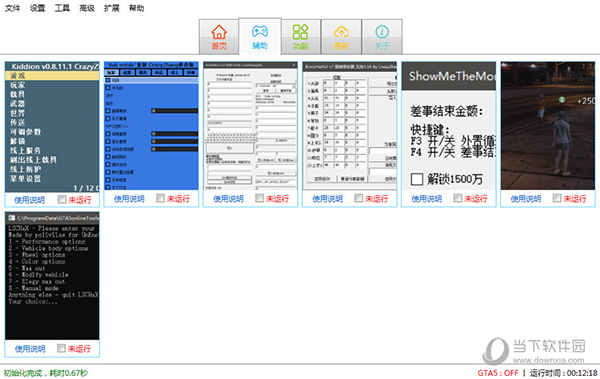Image resolution: width=600 pixels, height=379 pixels.
Task: Select the BincoHaX v7 preview thumbnail
Action: 349,126
